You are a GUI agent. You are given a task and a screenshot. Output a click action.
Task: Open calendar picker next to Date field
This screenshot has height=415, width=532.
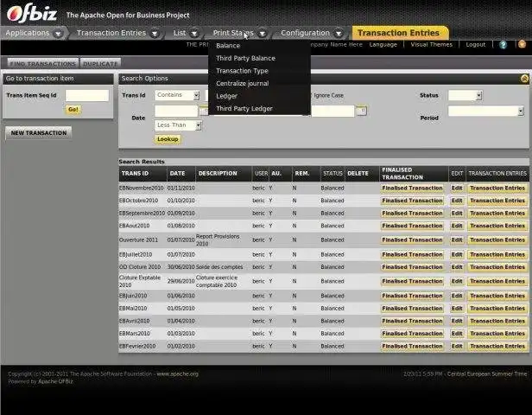coord(204,111)
